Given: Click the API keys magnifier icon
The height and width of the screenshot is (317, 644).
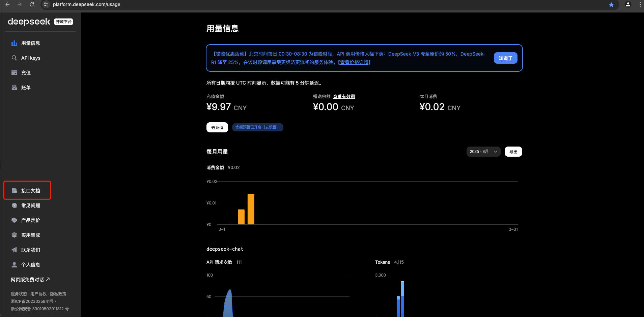Looking at the screenshot, I should [14, 58].
